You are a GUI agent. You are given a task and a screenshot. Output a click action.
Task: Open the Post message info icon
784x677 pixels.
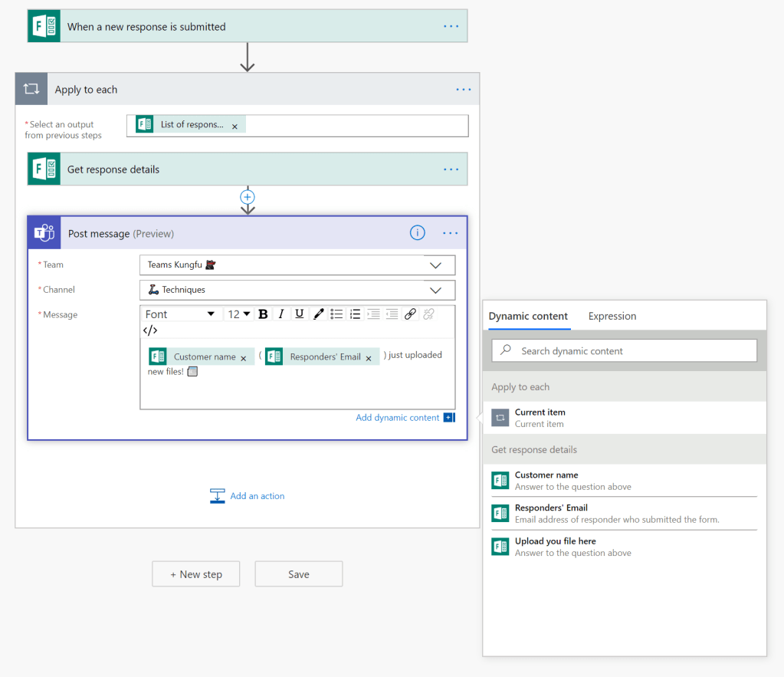point(417,233)
